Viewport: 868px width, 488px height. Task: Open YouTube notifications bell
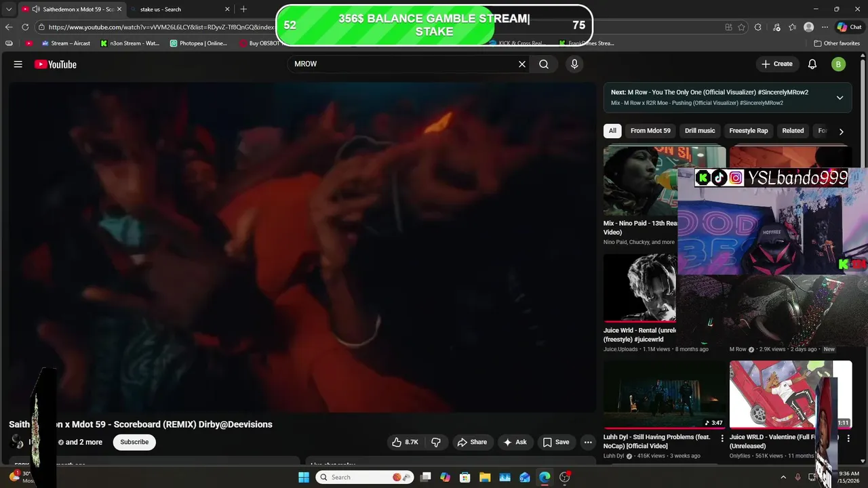pos(812,64)
